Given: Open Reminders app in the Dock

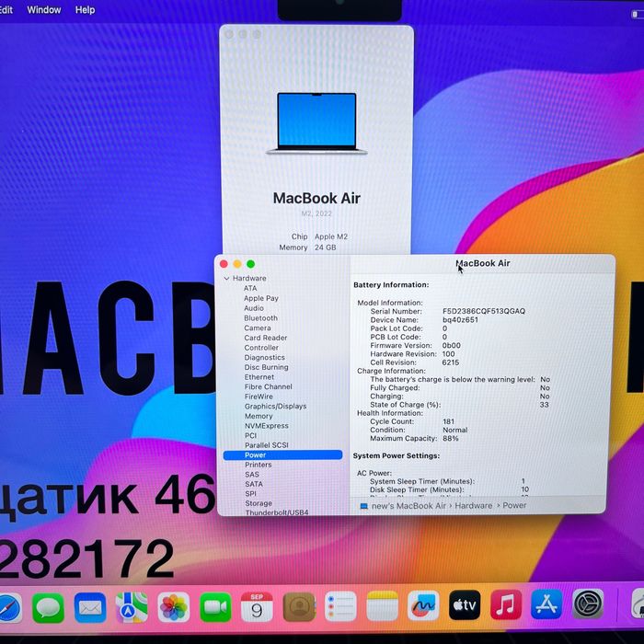Looking at the screenshot, I should pos(340,606).
